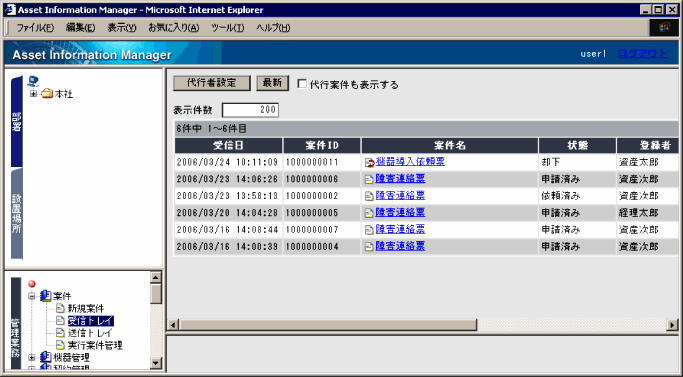
Task: Click the 登録者 column header
Action: [x=648, y=146]
